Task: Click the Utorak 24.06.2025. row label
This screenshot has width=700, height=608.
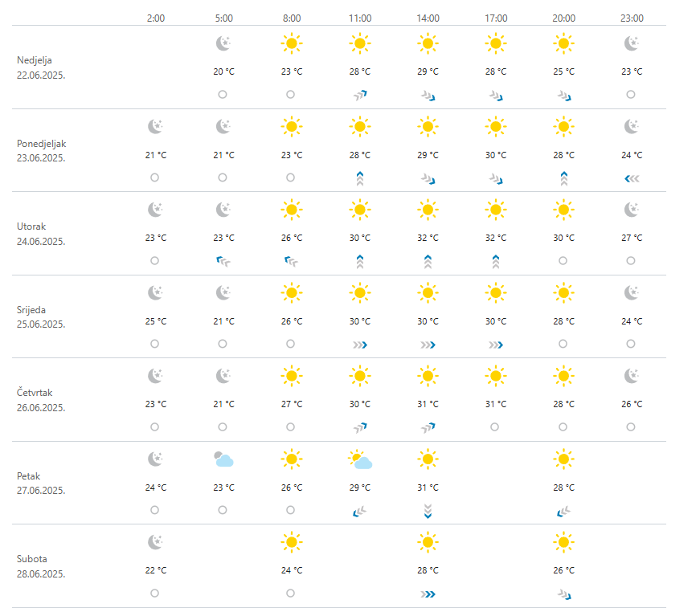Action: [x=41, y=234]
